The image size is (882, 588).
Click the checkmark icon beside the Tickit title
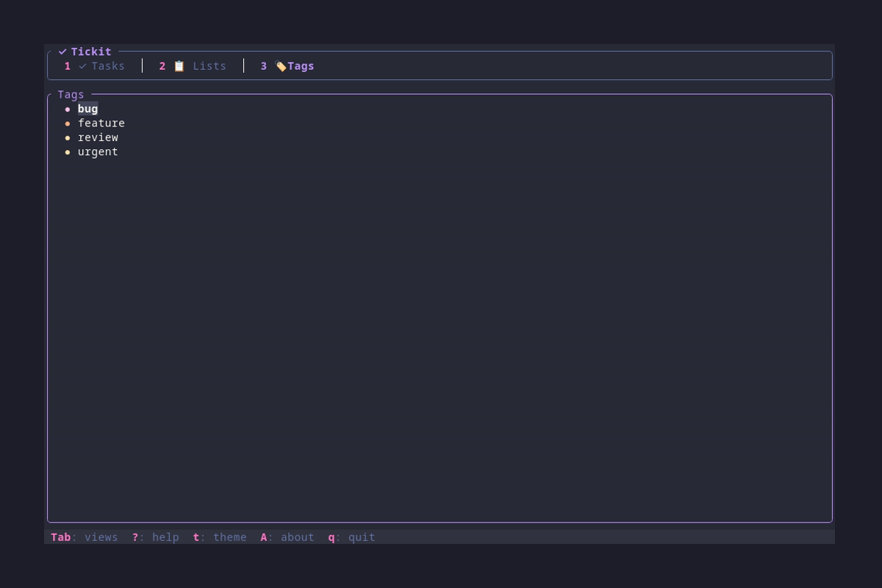point(62,51)
